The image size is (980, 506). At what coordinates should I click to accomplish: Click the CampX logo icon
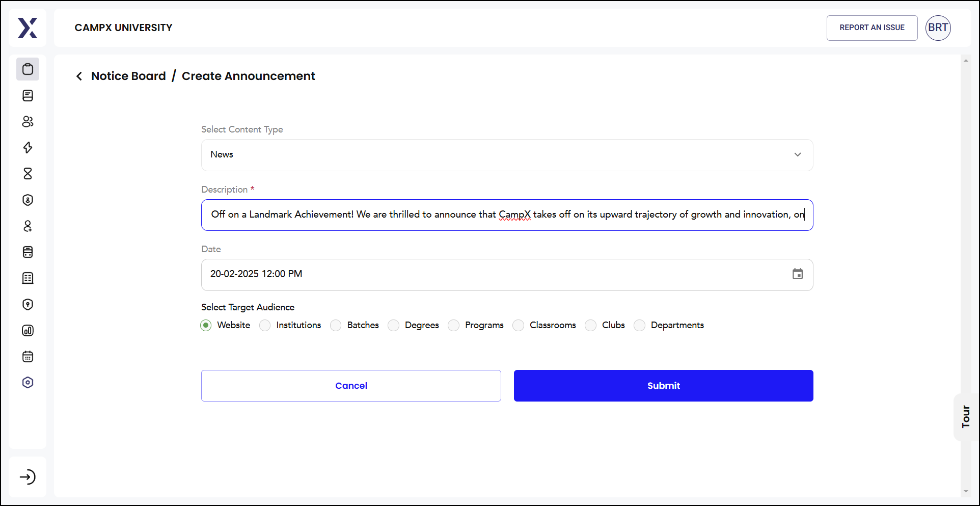(28, 28)
